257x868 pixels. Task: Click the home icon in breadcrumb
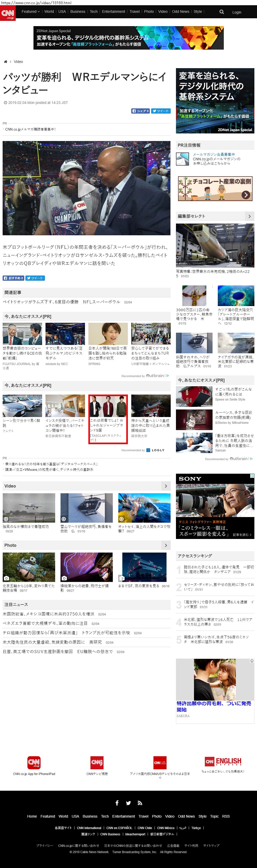5,62
